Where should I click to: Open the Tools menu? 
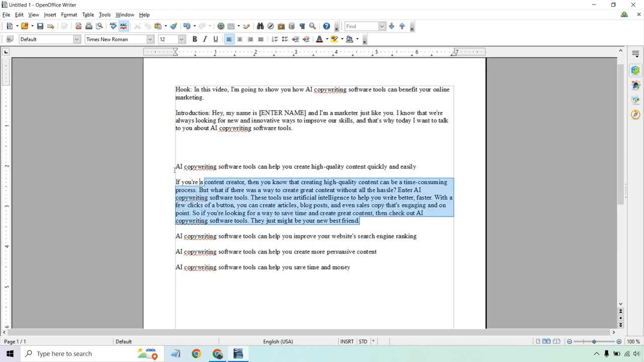[105, 15]
